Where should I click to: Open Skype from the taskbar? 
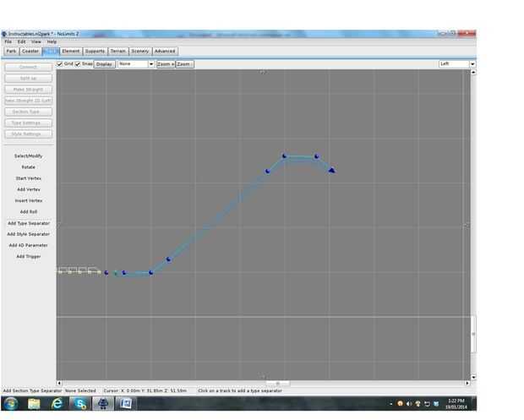coord(80,404)
